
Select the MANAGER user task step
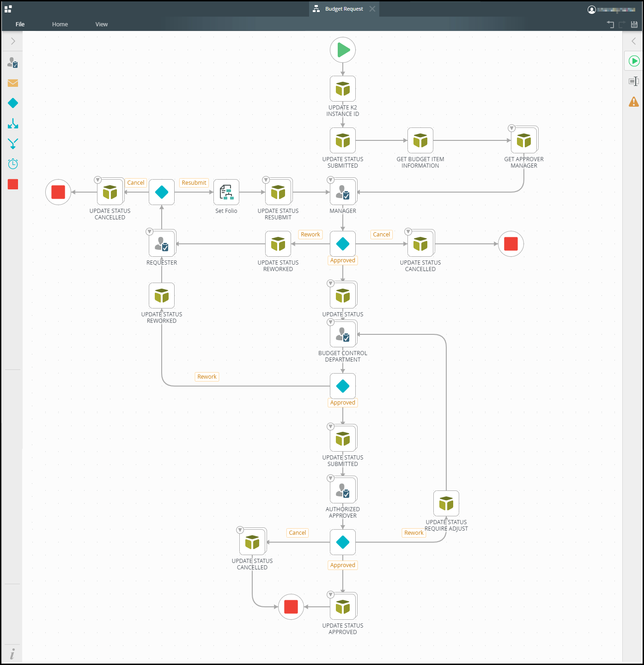343,192
